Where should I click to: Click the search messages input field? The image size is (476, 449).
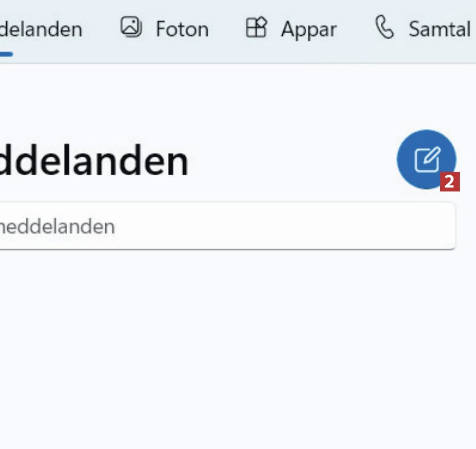pyautogui.click(x=224, y=226)
